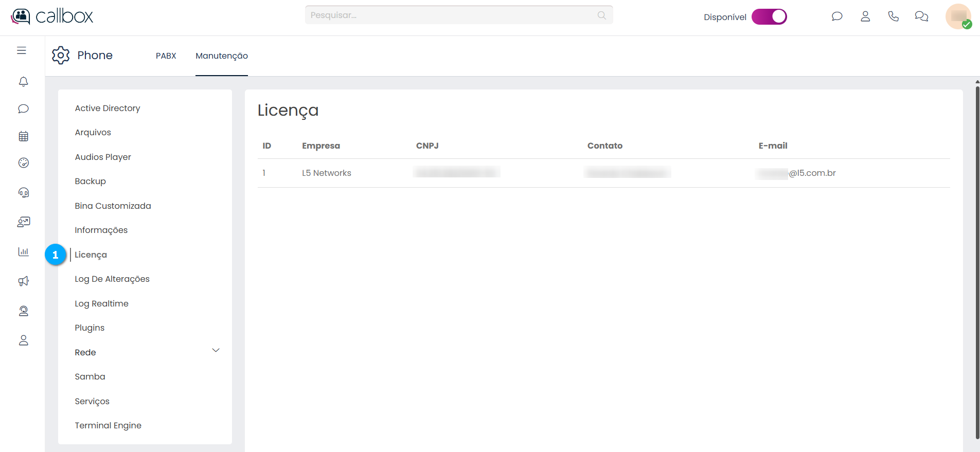
Task: Click the megaphone campaigns icon
Action: click(23, 281)
